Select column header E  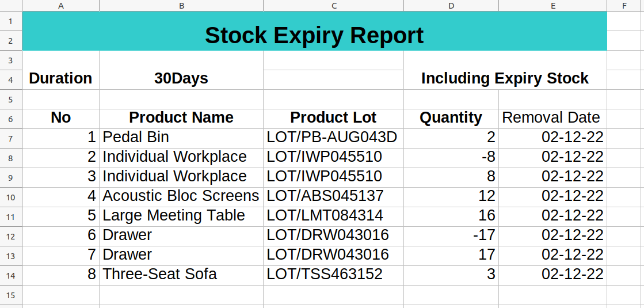click(x=552, y=6)
